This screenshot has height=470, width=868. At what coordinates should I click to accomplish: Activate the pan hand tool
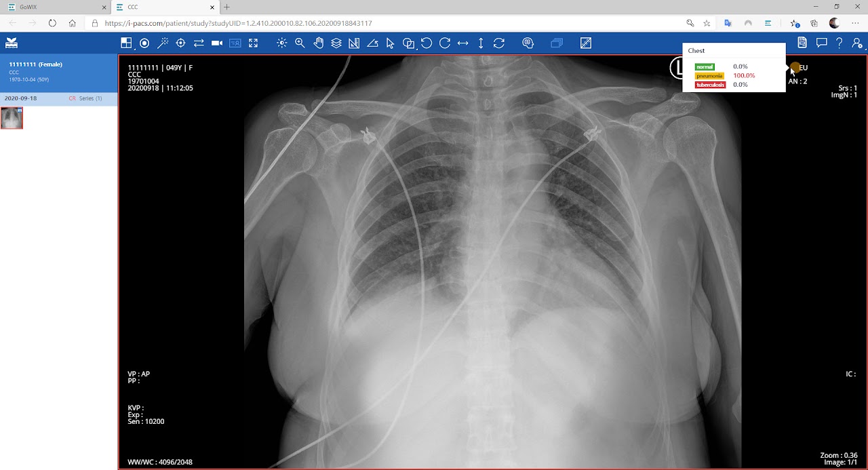[x=318, y=43]
